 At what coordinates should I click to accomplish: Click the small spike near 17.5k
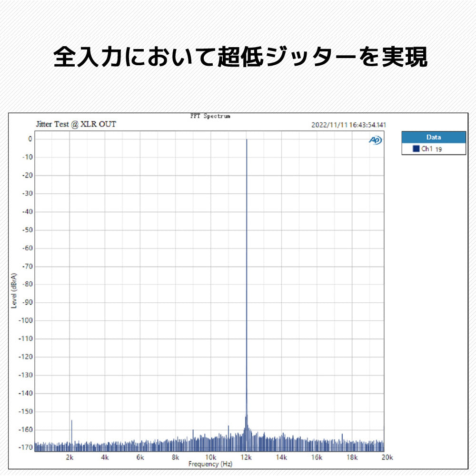pyautogui.click(x=342, y=435)
